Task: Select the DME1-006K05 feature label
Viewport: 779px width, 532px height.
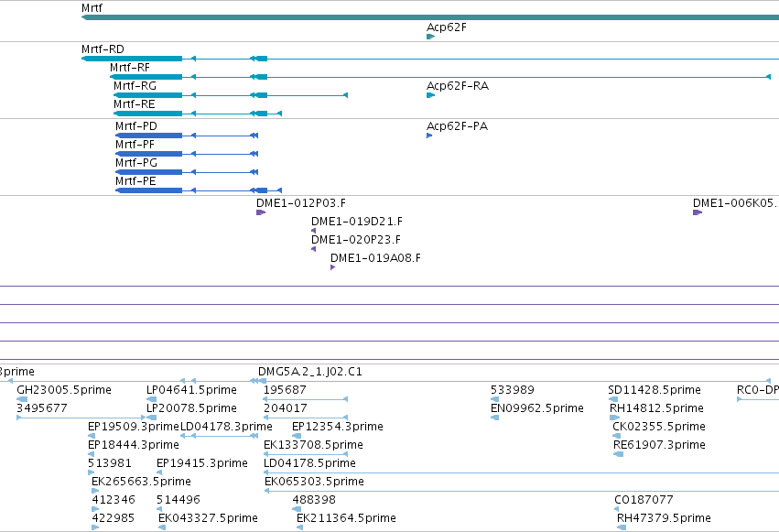Action: 736,203
